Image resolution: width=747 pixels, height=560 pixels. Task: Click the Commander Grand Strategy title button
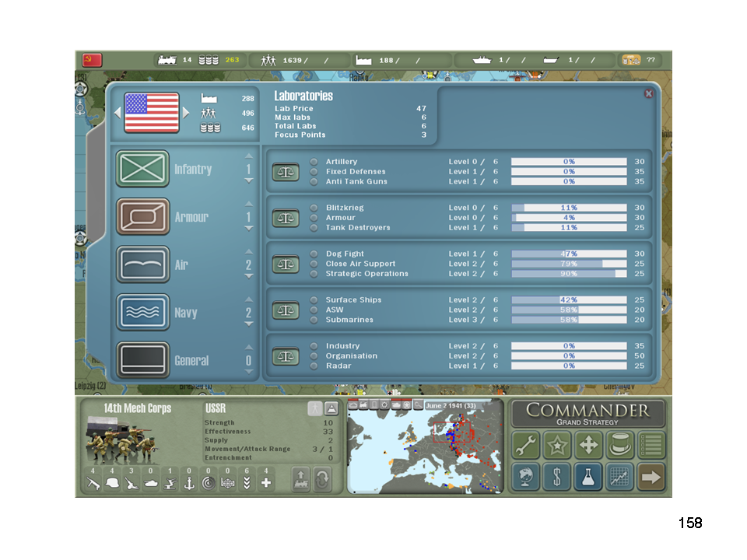[x=587, y=413]
